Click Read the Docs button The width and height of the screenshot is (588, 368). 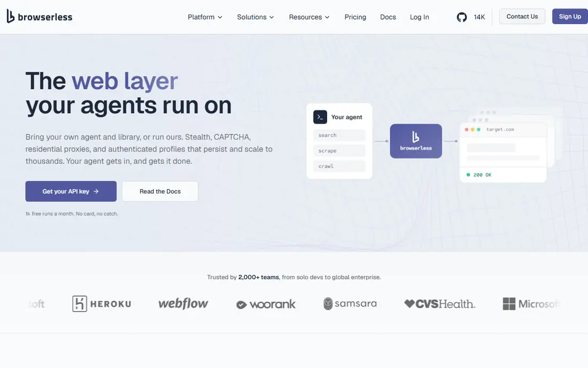click(x=160, y=191)
